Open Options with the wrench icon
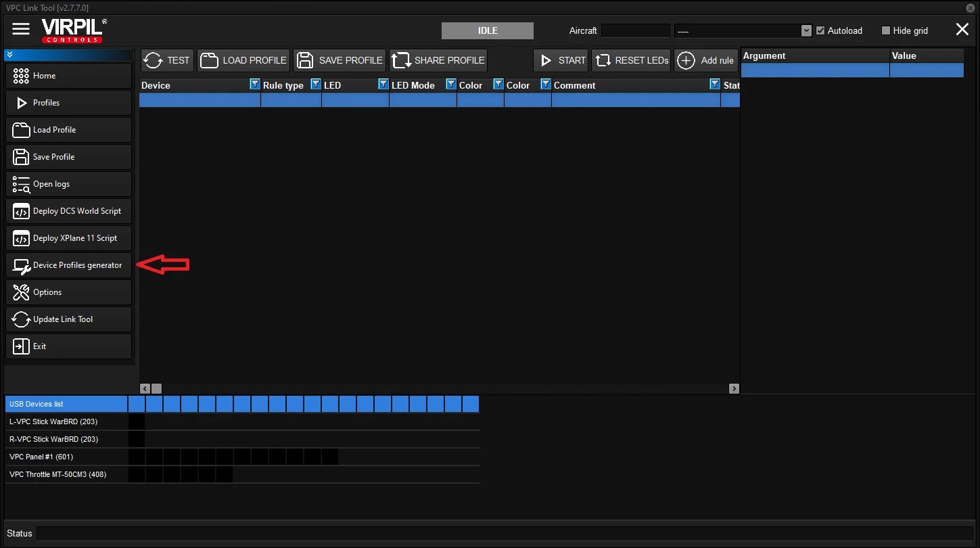The image size is (980, 548). pyautogui.click(x=68, y=292)
